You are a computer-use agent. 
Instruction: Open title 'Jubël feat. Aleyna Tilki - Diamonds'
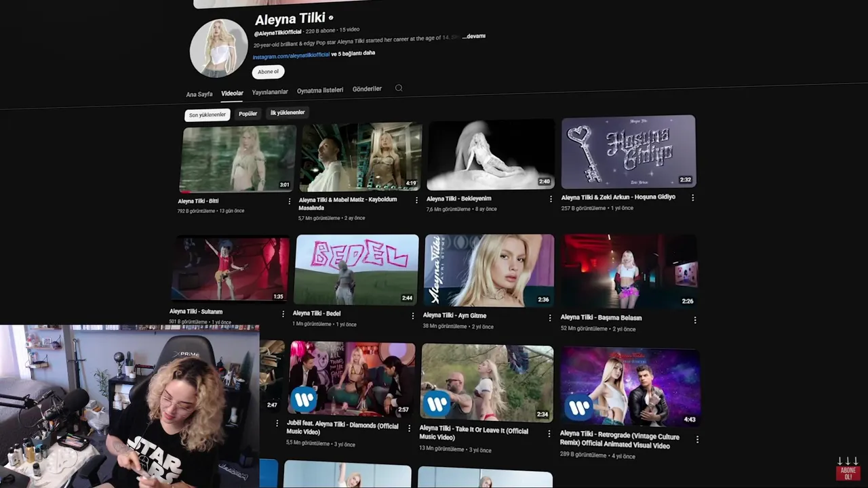pyautogui.click(x=342, y=428)
